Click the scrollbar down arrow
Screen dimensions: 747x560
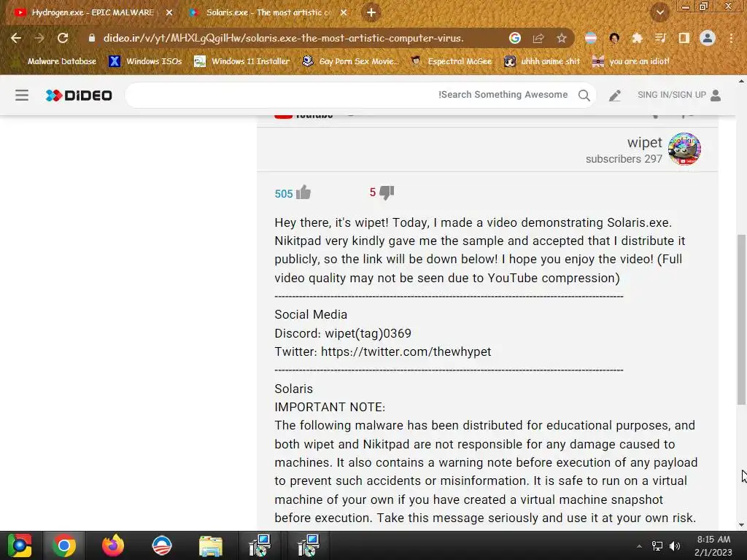tap(741, 525)
